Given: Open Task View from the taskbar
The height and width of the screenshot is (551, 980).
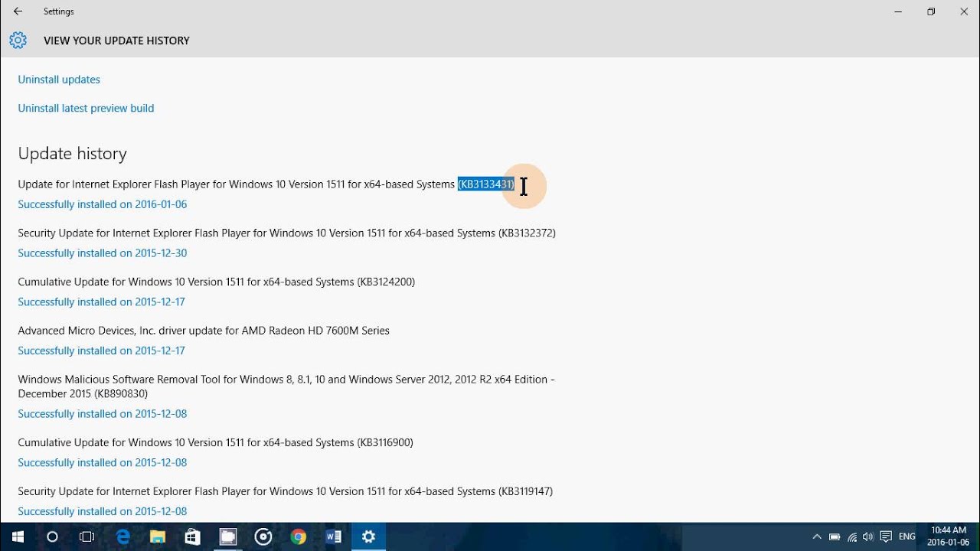Looking at the screenshot, I should coord(87,537).
